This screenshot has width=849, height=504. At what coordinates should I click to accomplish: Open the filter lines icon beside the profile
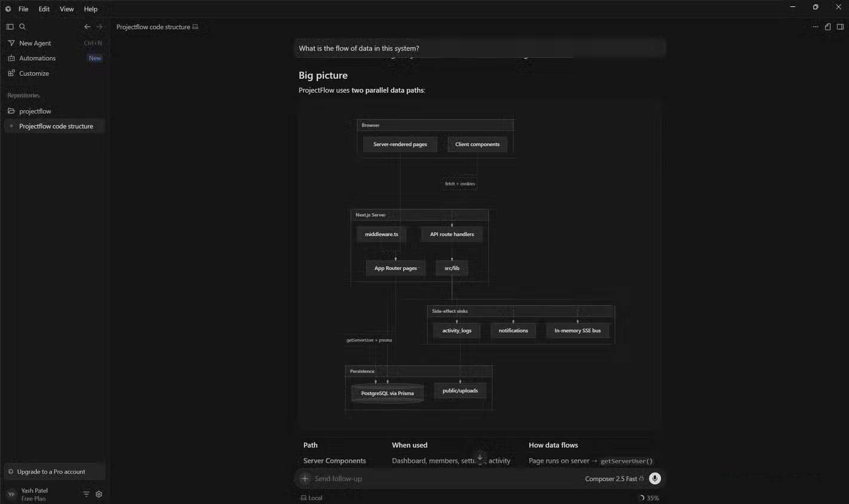86,494
